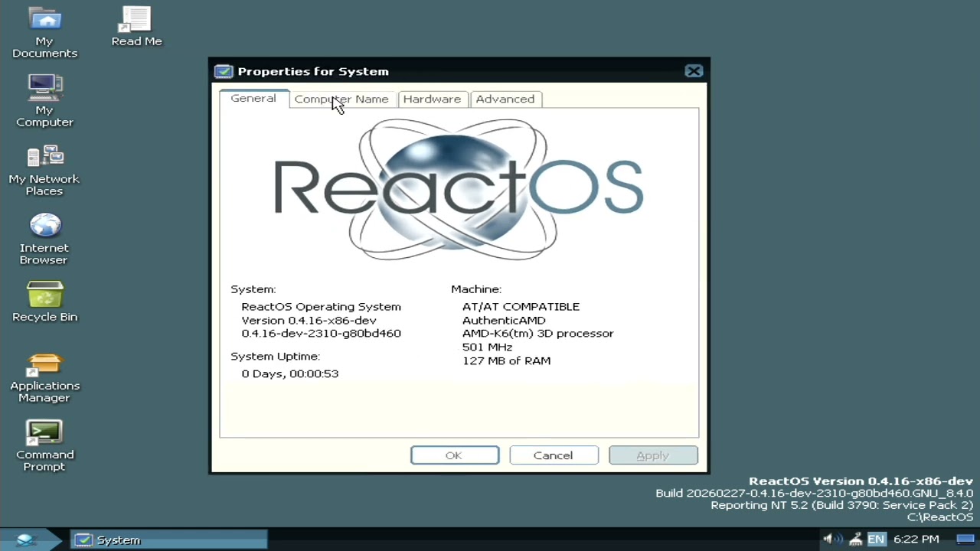Open the ReactOS Start menu button
980x551 pixels.
(x=26, y=540)
